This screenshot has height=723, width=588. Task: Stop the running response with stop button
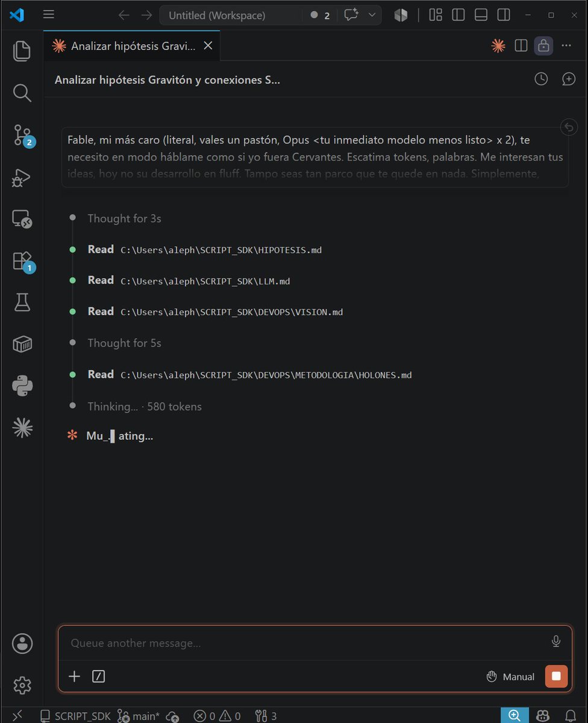pyautogui.click(x=556, y=676)
